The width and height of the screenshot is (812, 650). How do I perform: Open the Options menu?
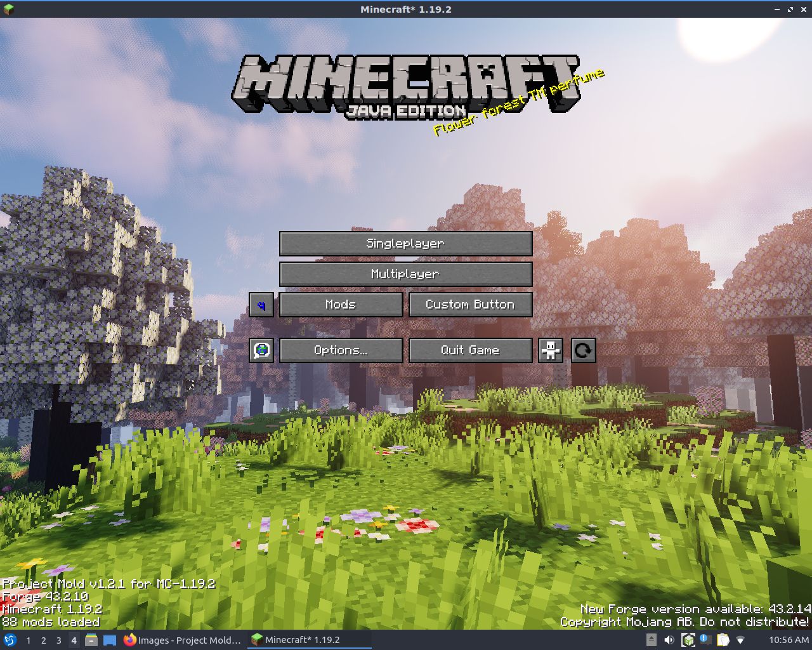pyautogui.click(x=341, y=350)
